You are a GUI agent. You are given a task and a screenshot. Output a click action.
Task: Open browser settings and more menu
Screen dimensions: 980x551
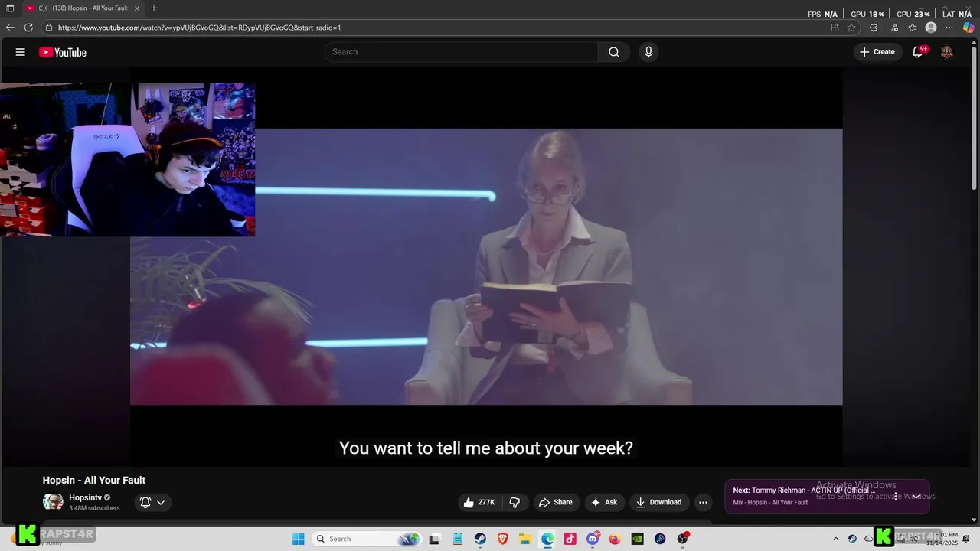click(949, 28)
